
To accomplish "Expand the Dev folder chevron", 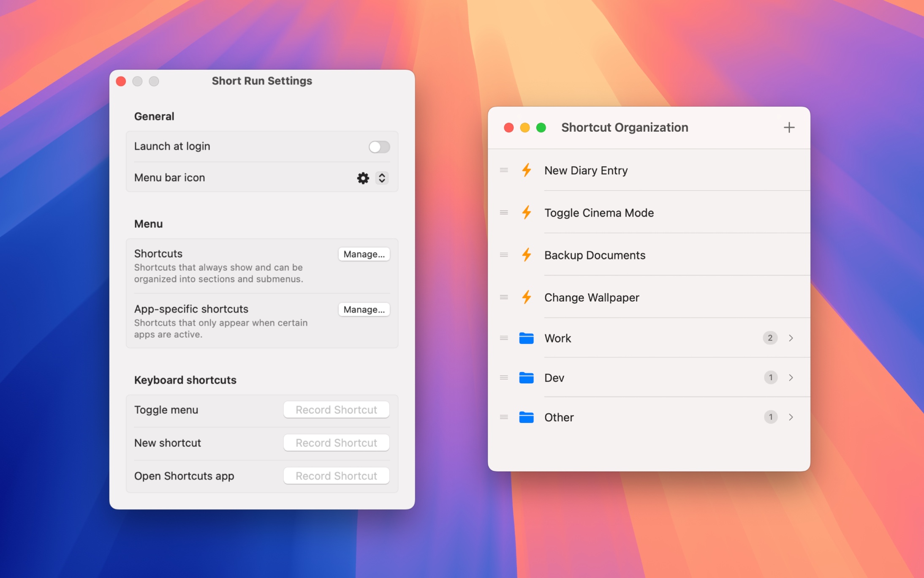I will [x=791, y=377].
